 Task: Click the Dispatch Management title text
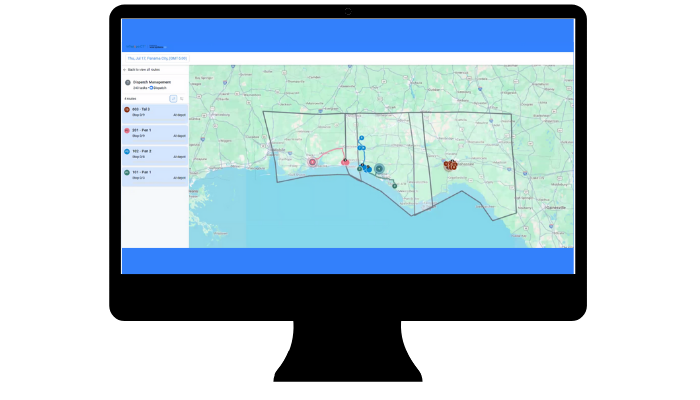pyautogui.click(x=152, y=82)
